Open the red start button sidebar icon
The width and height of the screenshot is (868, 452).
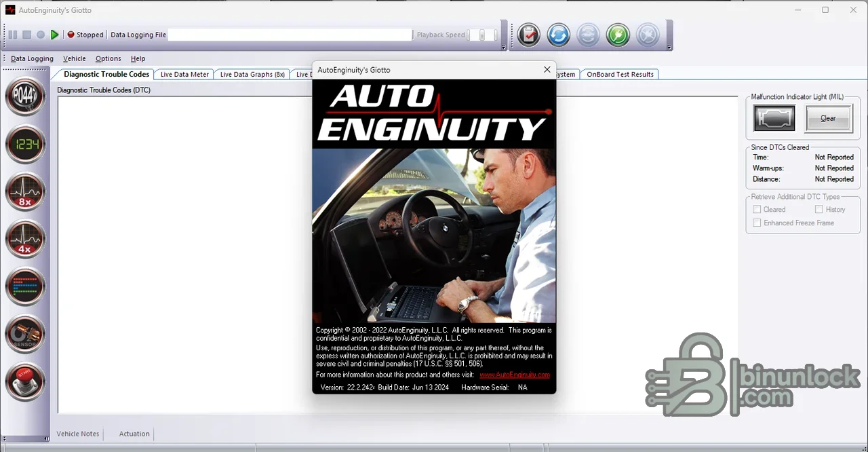25,381
